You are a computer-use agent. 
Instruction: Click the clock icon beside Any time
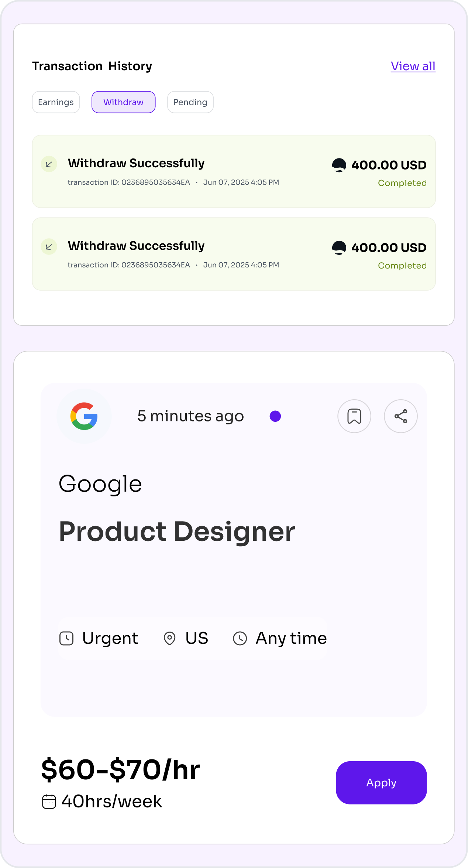coord(240,638)
